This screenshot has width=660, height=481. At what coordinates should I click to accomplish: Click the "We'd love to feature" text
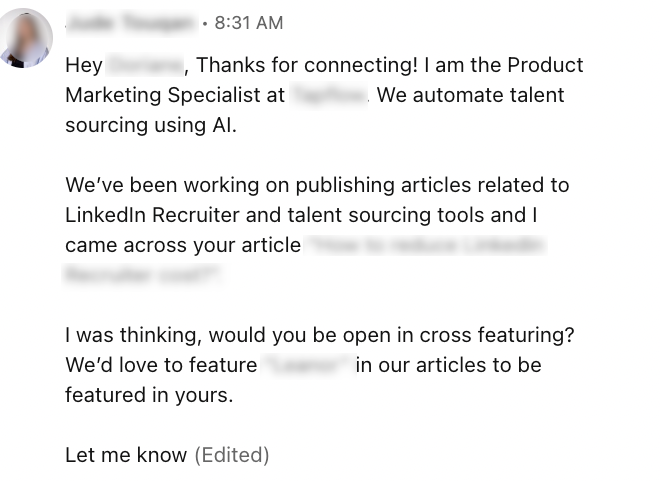pyautogui.click(x=160, y=365)
